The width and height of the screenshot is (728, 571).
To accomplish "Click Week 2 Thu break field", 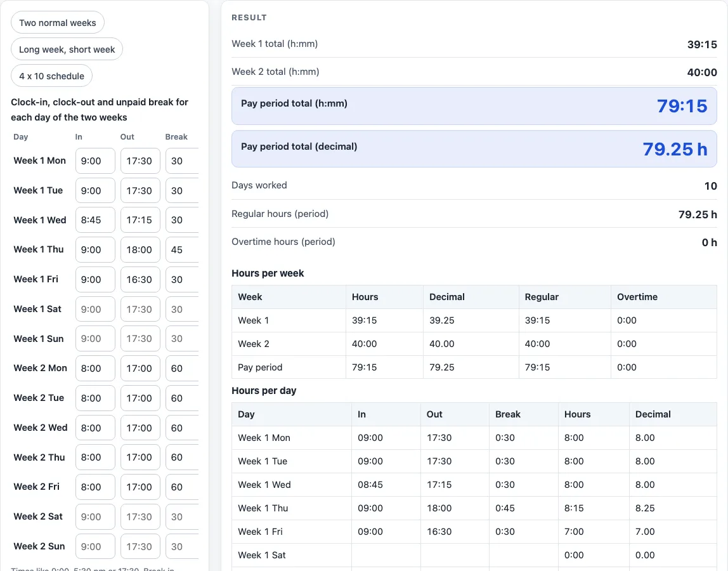I will 182,457.
